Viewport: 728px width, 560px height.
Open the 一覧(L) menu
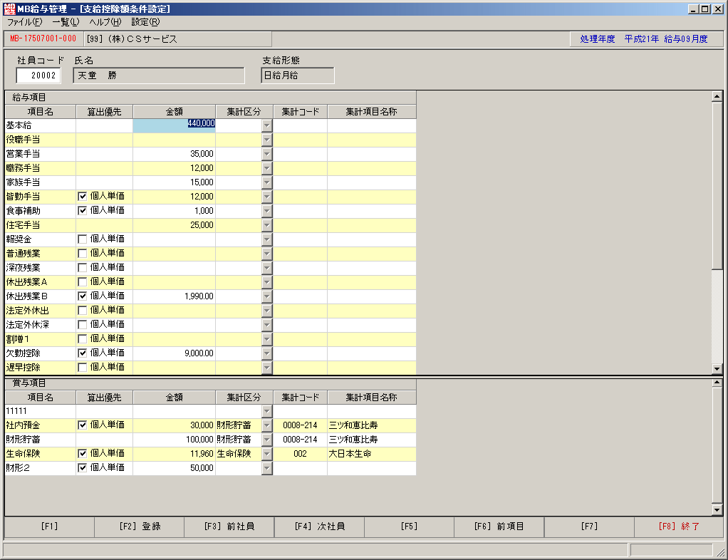coord(66,22)
